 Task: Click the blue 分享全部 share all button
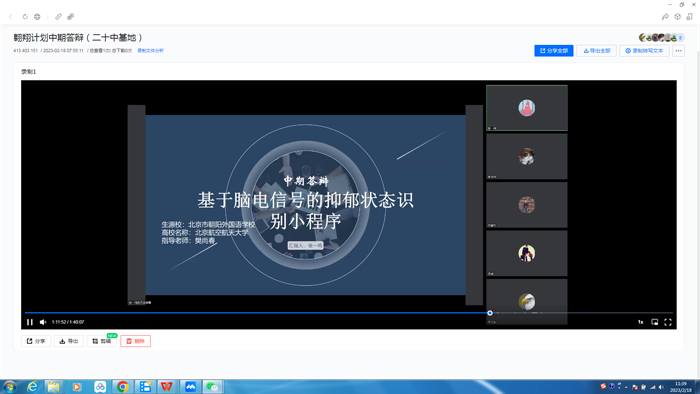tap(554, 51)
